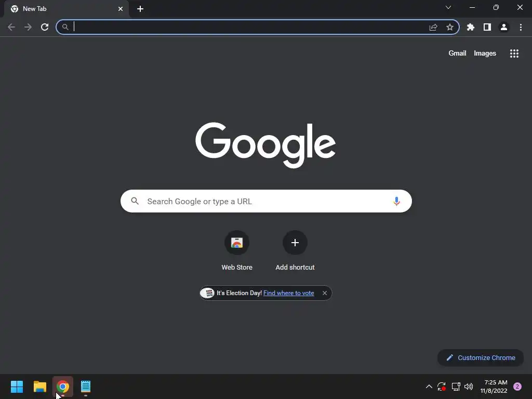Open a new tab with plus button
The height and width of the screenshot is (399, 532).
pyautogui.click(x=140, y=9)
